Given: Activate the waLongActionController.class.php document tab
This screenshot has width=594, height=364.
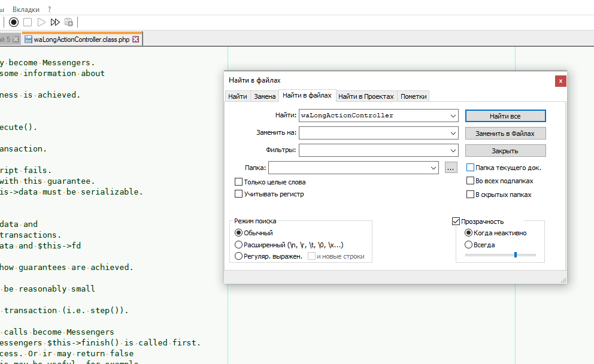Looking at the screenshot, I should point(81,40).
